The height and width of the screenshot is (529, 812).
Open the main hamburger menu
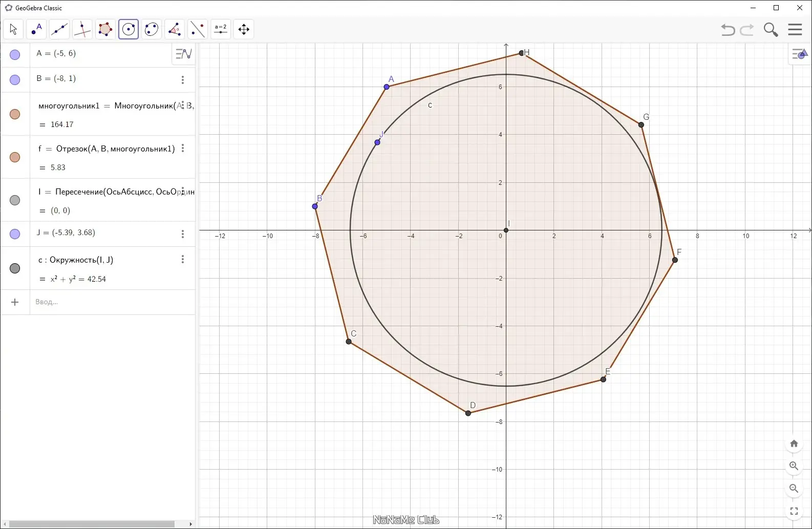[795, 29]
